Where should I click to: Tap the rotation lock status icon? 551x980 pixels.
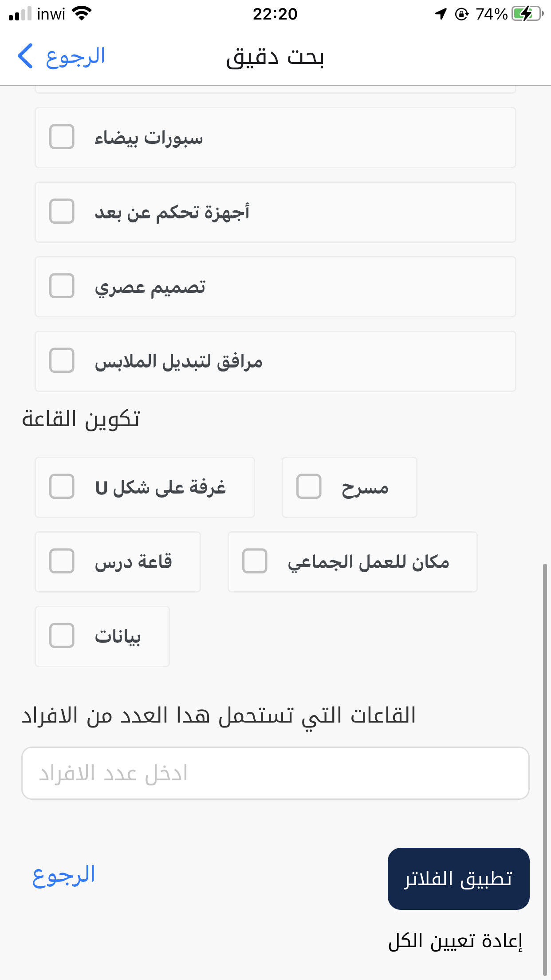461,14
